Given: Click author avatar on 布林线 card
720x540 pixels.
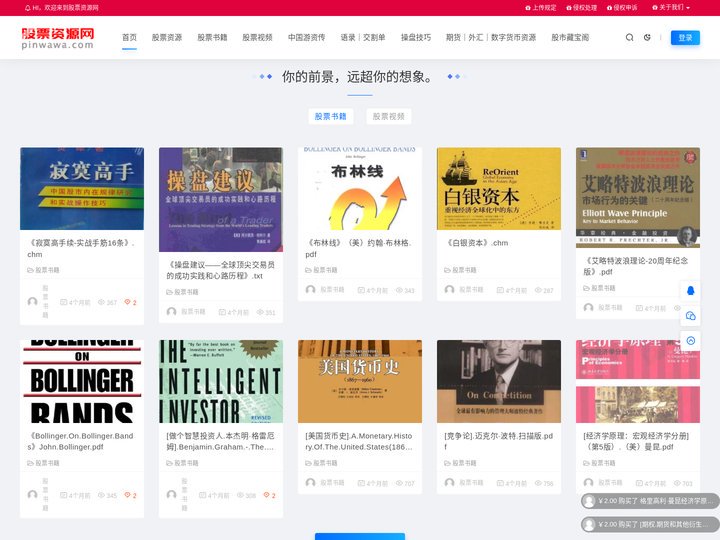Looking at the screenshot, I should [x=310, y=290].
